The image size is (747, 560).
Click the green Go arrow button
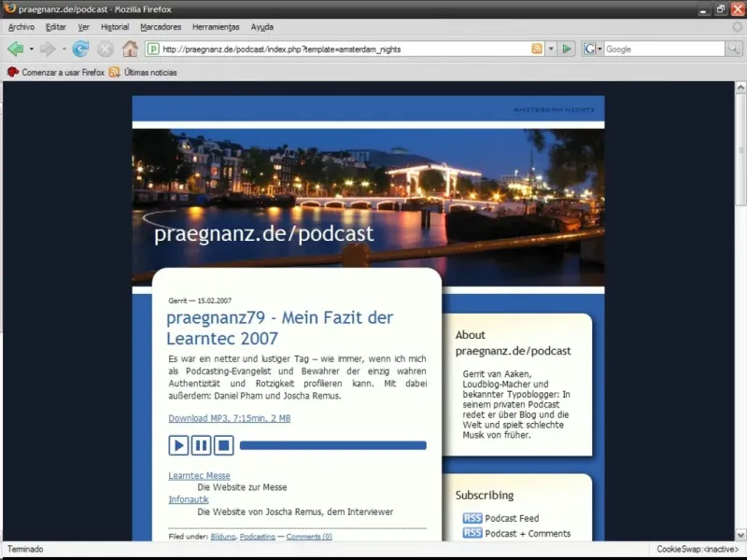(567, 49)
